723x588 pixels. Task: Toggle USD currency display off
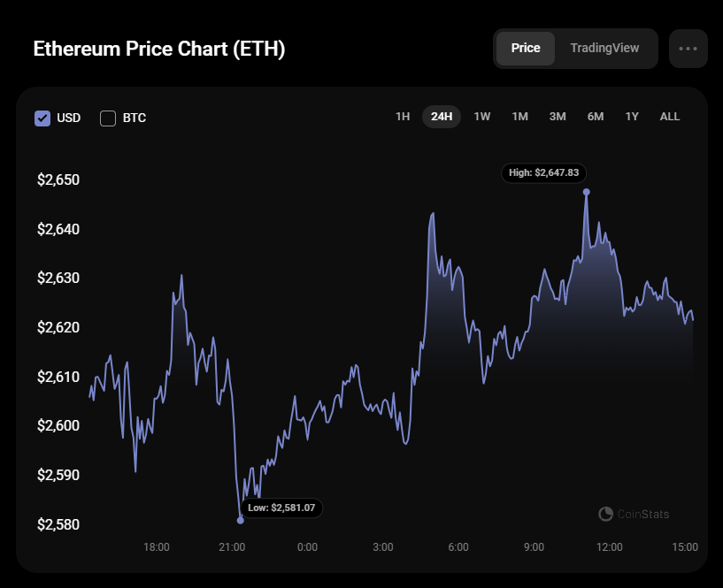[42, 118]
